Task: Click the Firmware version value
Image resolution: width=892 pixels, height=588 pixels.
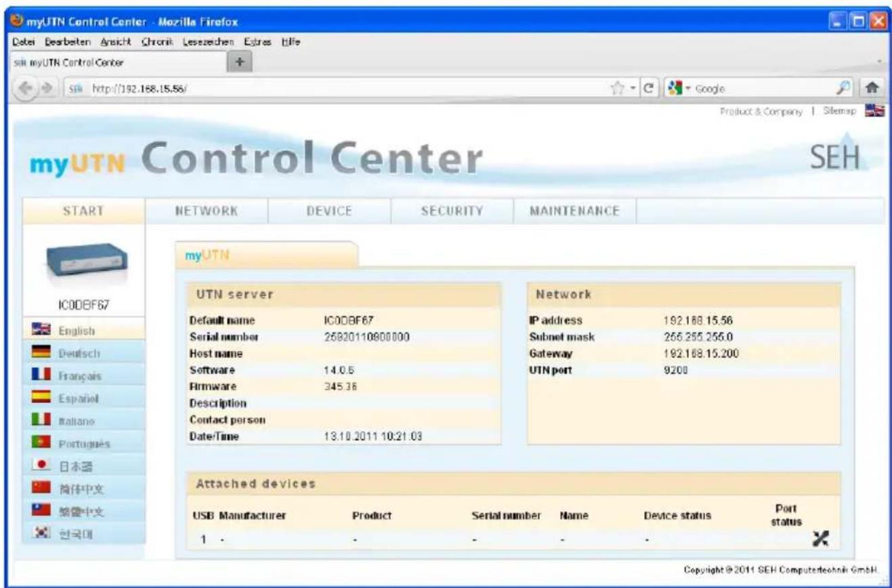Action: coord(341,387)
